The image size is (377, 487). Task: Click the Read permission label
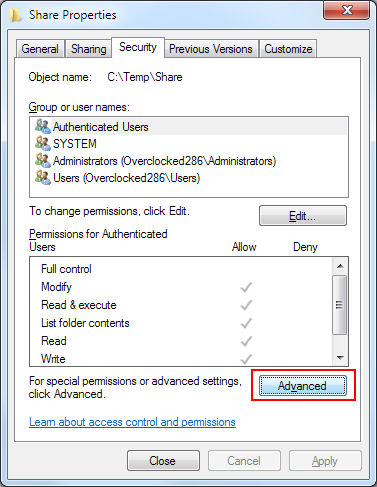[54, 341]
